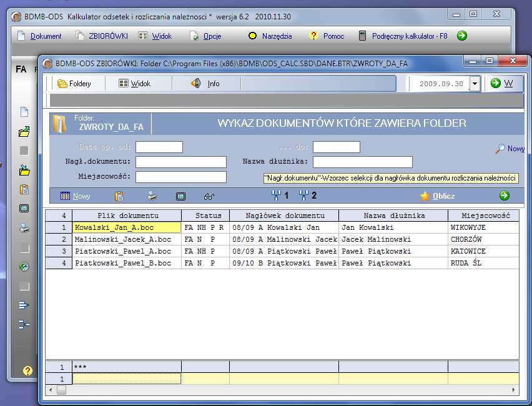Click the 'Jan Kowalski' debtor name cell
532x406 pixels.
393,227
